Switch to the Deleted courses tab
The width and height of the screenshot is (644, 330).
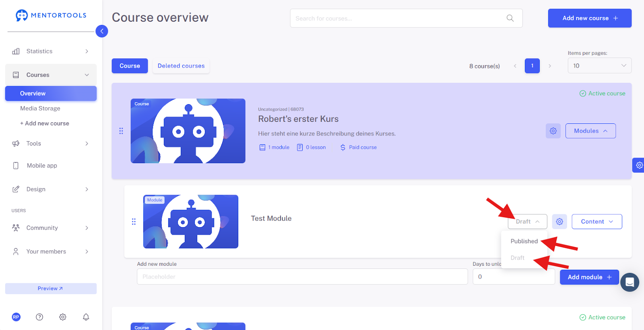pyautogui.click(x=181, y=66)
